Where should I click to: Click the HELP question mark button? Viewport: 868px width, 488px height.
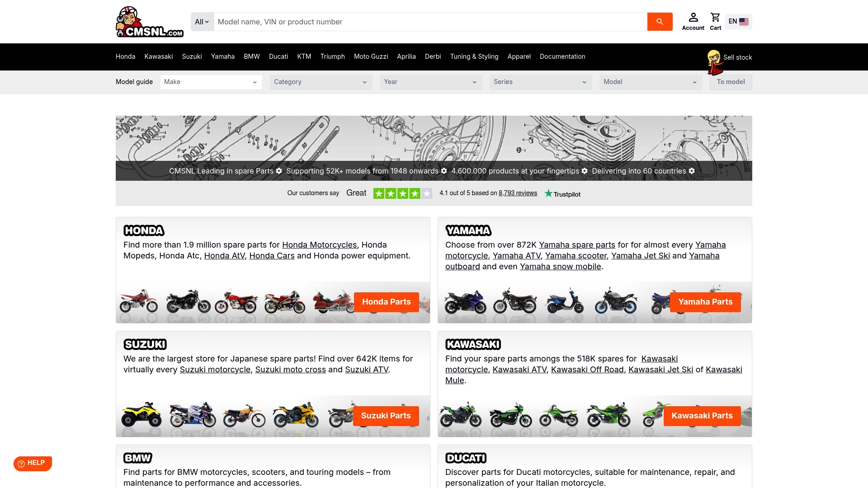coord(33,464)
